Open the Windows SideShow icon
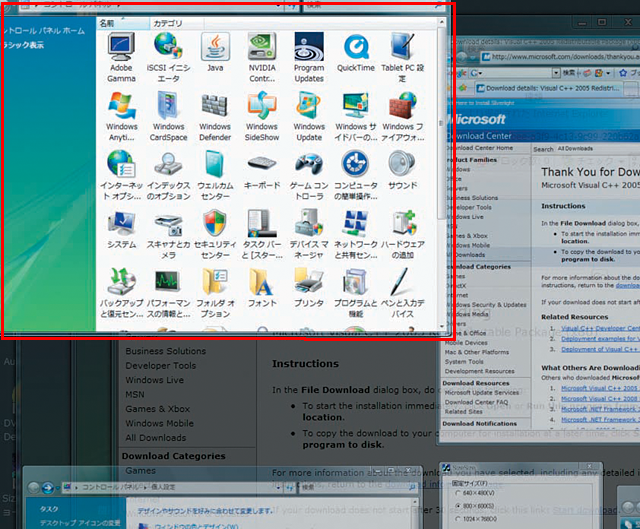This screenshot has width=640, height=529. (x=262, y=116)
